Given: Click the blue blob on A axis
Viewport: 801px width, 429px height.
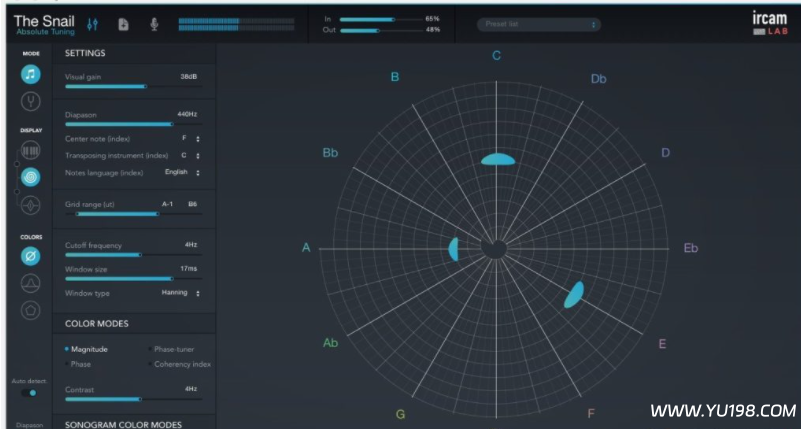Looking at the screenshot, I should (454, 249).
